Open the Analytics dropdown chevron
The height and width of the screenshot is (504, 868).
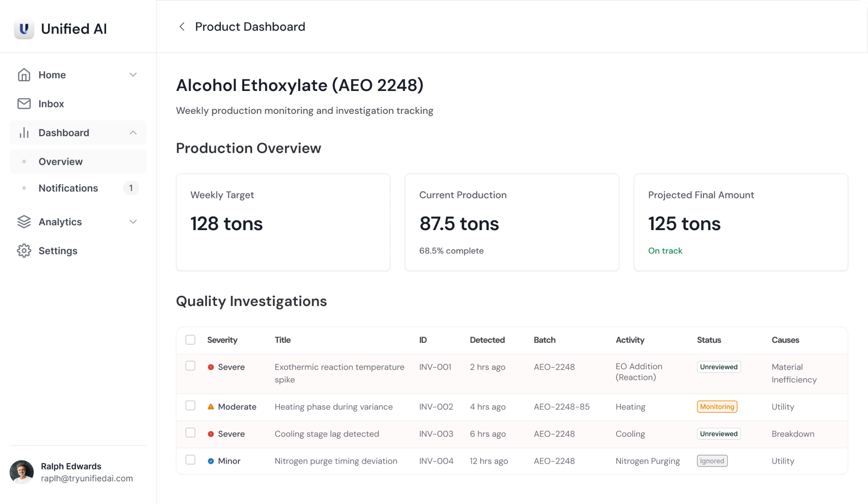pyautogui.click(x=133, y=221)
